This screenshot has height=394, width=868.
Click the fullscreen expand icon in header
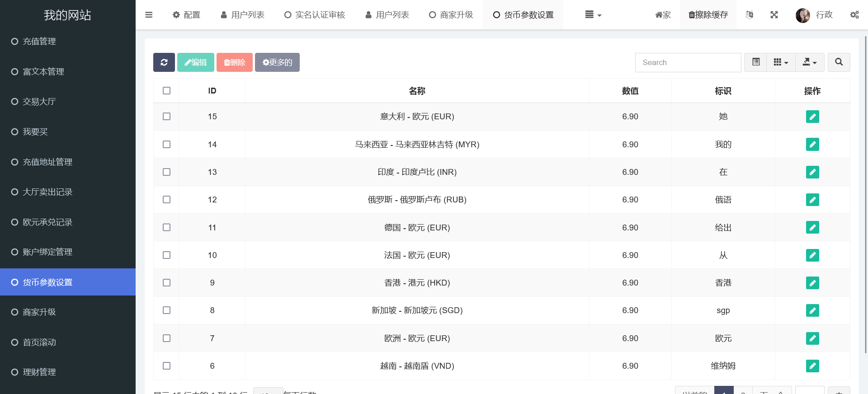[774, 15]
